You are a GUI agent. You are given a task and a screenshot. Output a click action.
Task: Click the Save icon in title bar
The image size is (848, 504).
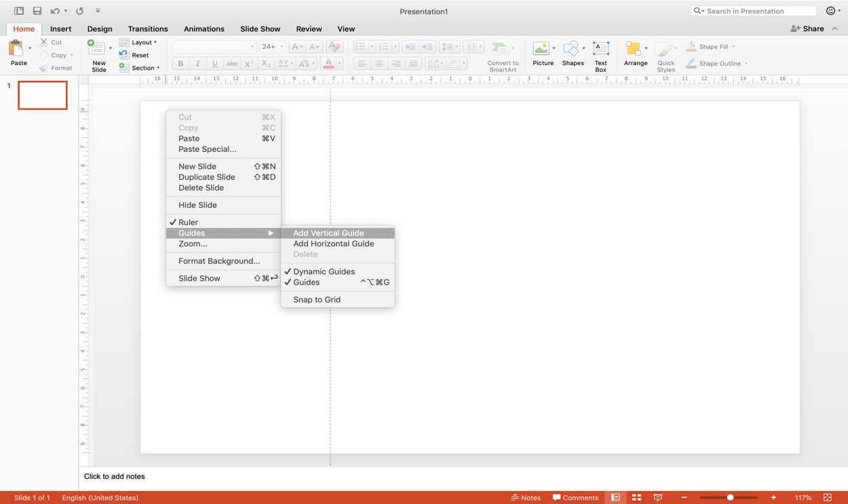point(37,11)
